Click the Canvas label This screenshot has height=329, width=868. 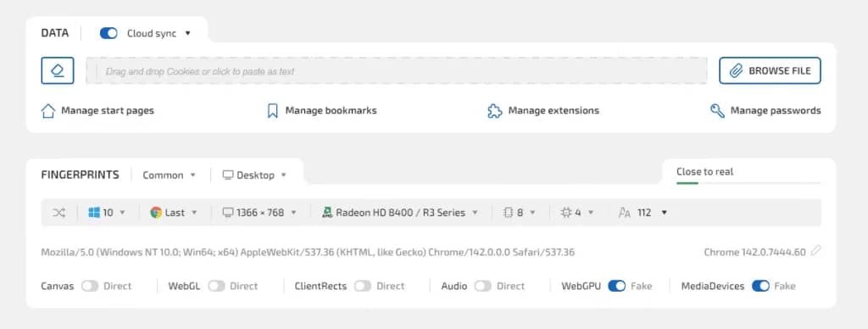point(58,287)
